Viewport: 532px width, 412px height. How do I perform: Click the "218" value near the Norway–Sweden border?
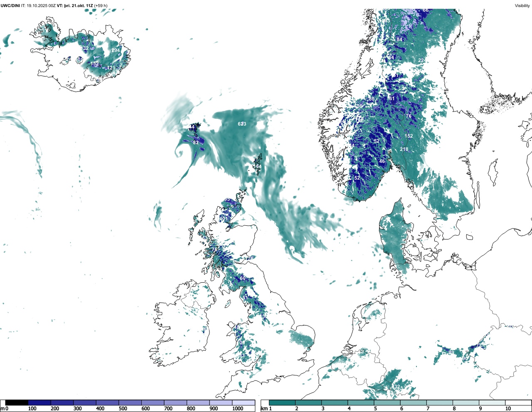404,149
